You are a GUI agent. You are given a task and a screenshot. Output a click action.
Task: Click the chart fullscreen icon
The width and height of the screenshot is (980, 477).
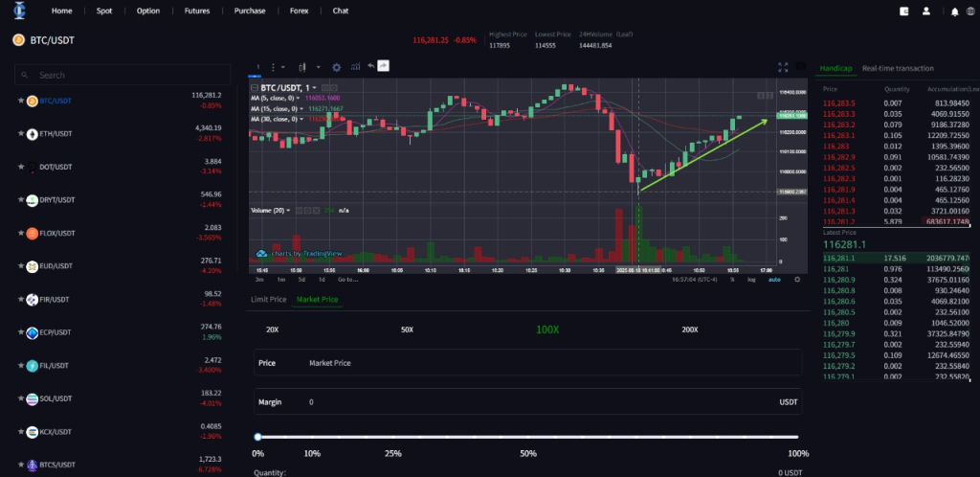point(783,67)
